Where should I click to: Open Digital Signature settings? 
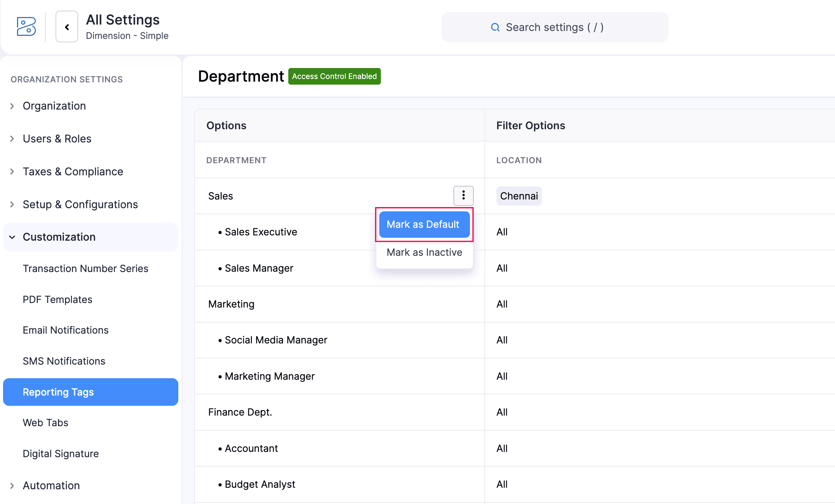point(60,454)
